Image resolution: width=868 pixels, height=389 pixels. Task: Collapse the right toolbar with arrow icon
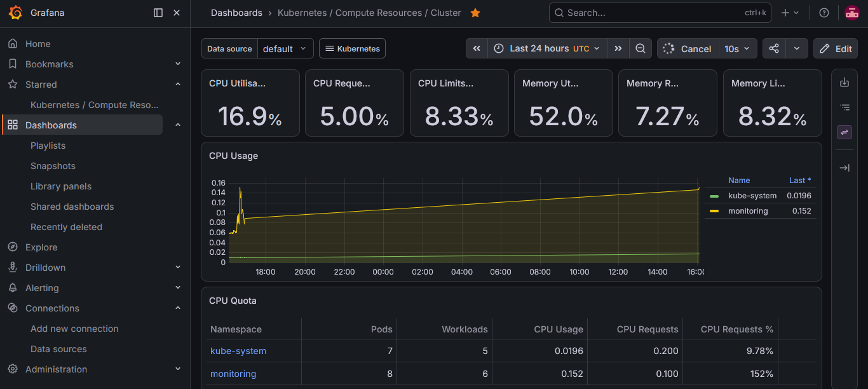point(844,168)
